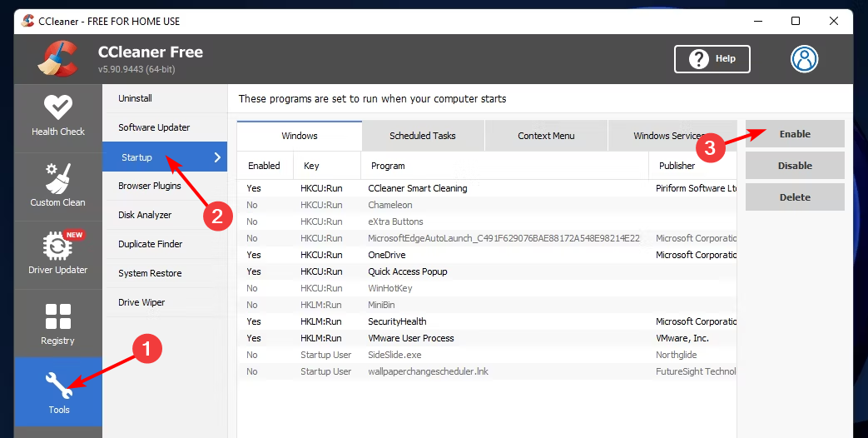The width and height of the screenshot is (868, 438).
Task: Open Disk Analyzer tool
Action: [165, 215]
